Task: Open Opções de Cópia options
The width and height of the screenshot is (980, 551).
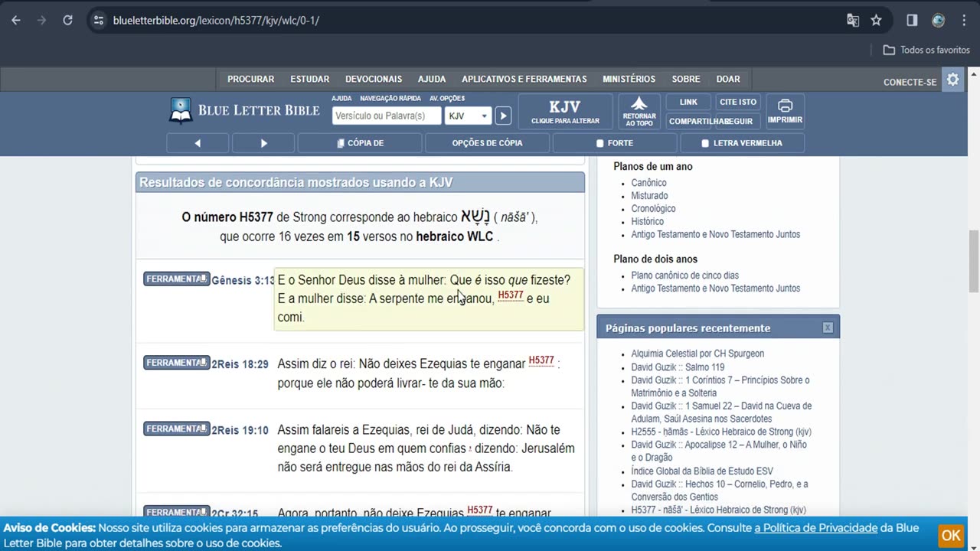Action: [x=487, y=143]
